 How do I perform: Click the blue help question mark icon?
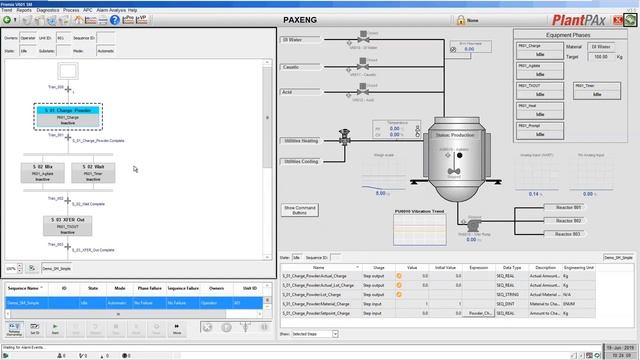(x=115, y=20)
